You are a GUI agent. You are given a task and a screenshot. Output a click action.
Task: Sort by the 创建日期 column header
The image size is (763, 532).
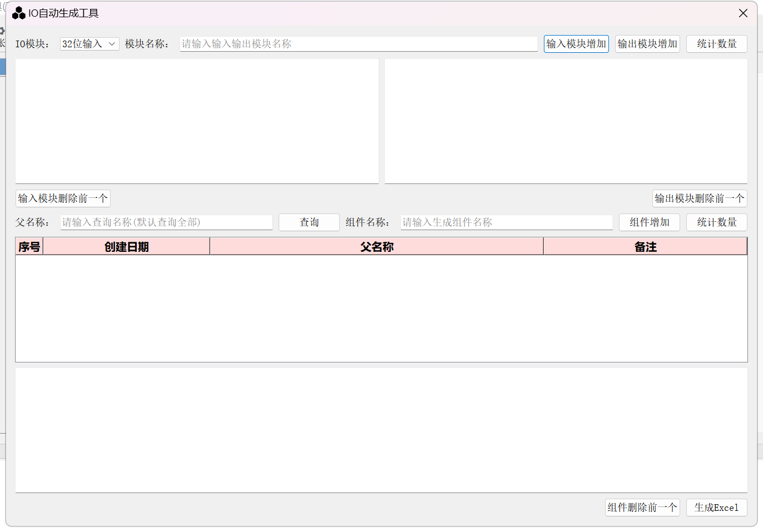(x=126, y=247)
